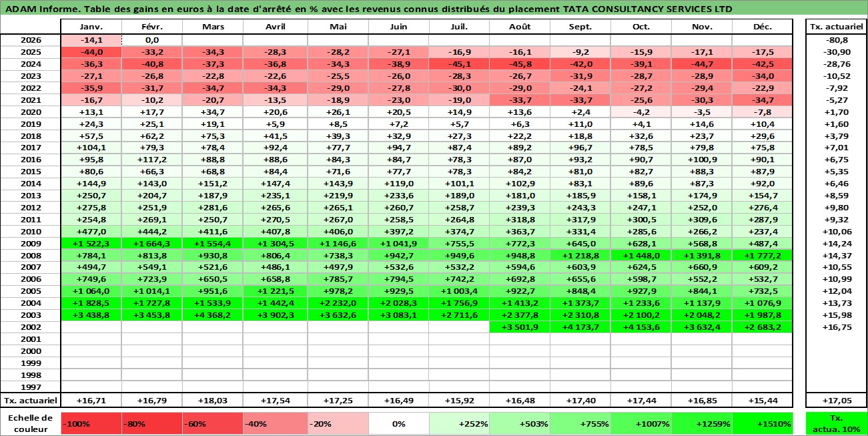
Task: Click the +660,9 cell for November 2007
Action: pos(702,268)
